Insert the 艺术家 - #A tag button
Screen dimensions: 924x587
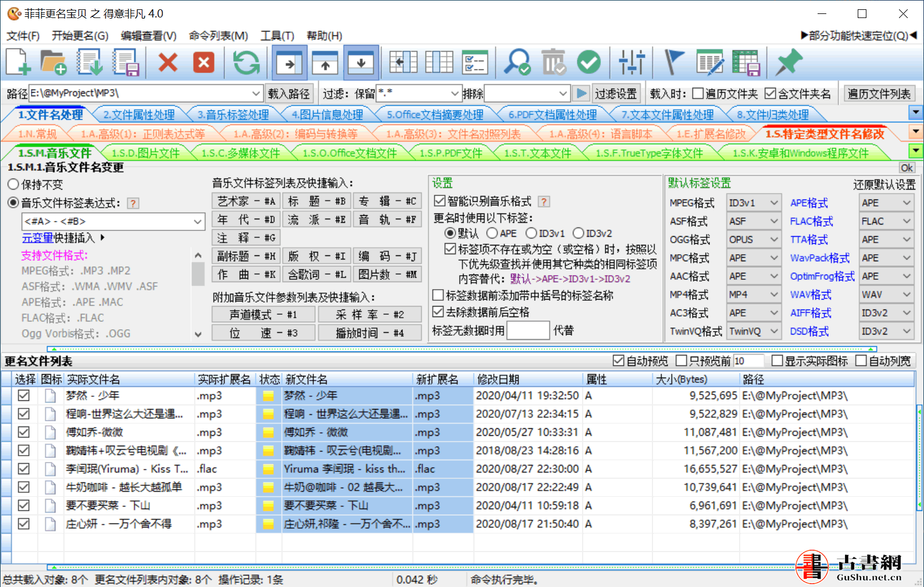coord(247,201)
